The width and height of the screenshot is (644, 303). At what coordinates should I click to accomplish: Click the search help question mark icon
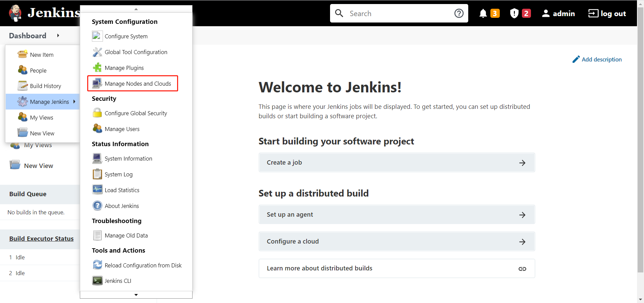coord(459,13)
